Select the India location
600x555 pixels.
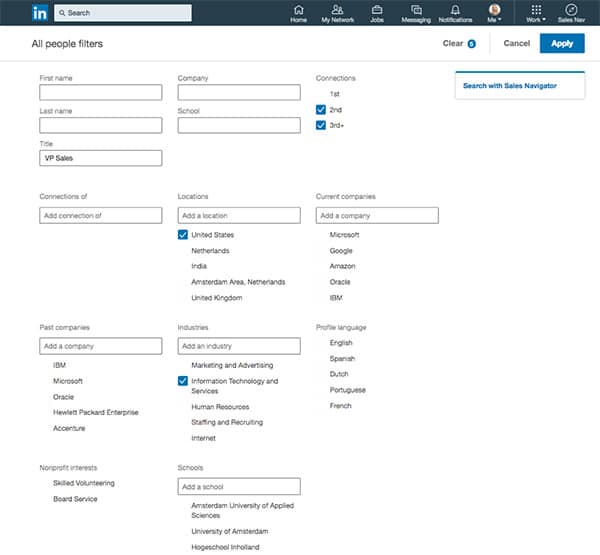click(199, 266)
